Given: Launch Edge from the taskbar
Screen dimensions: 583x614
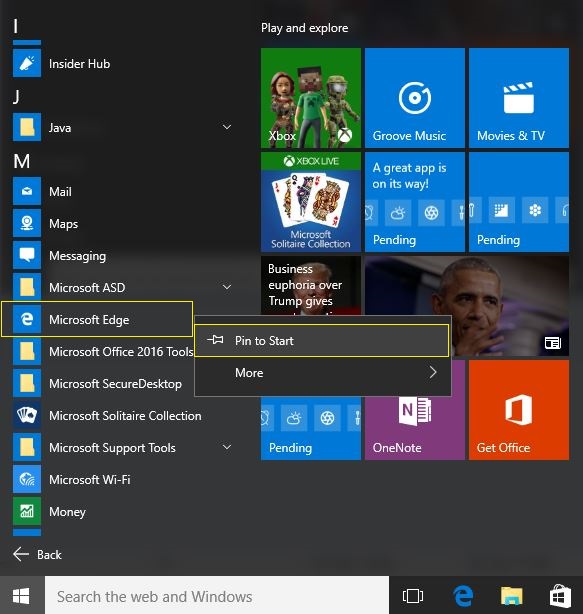Looking at the screenshot, I should pos(463,596).
